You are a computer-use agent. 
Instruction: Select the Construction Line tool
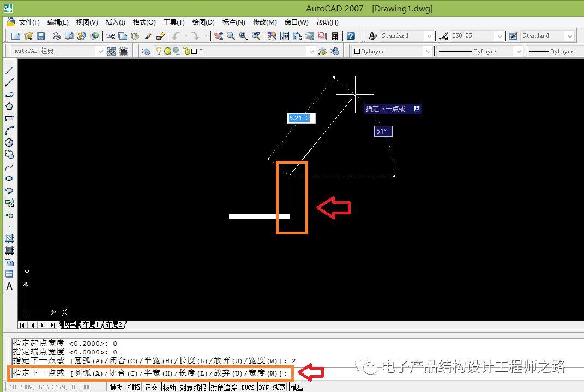pos(9,82)
